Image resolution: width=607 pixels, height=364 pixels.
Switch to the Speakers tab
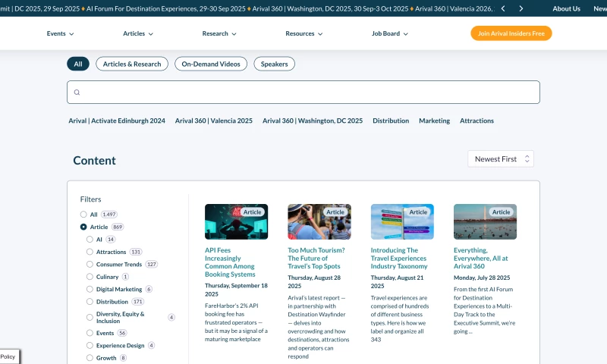[x=274, y=64]
